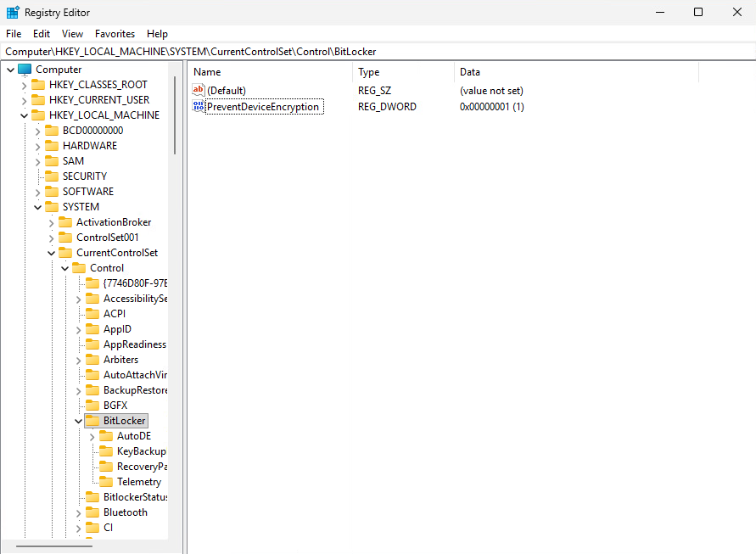Viewport: 756px width, 554px height.
Task: Open the View menu
Action: 72,34
